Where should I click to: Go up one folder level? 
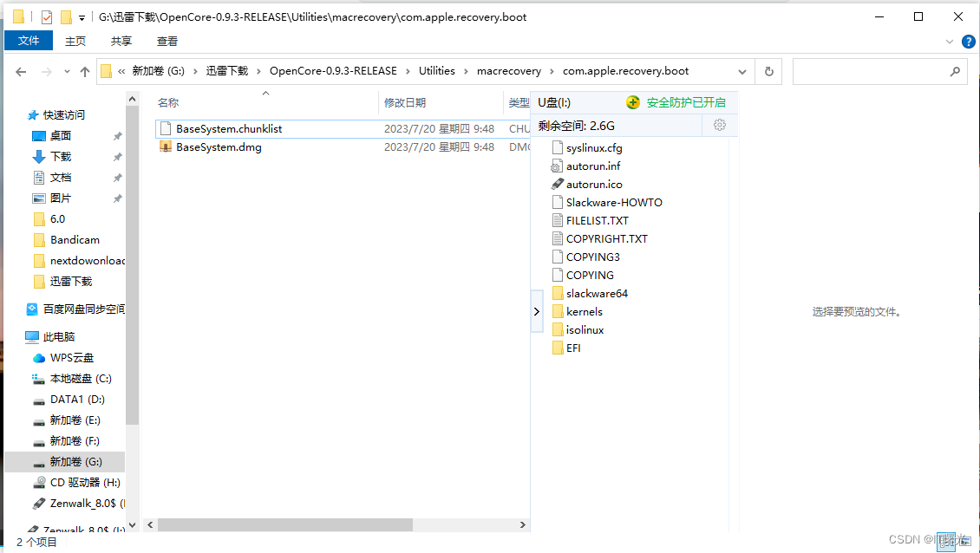[x=85, y=72]
